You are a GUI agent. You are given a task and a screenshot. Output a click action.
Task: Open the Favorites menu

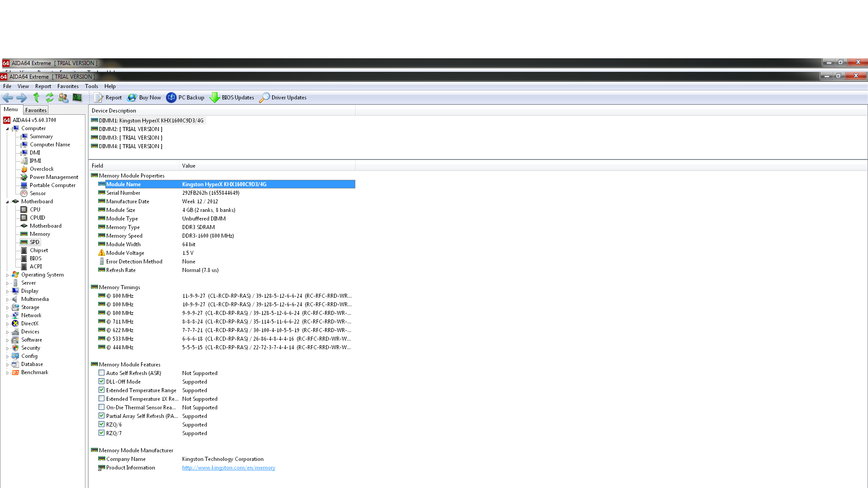[x=68, y=86]
